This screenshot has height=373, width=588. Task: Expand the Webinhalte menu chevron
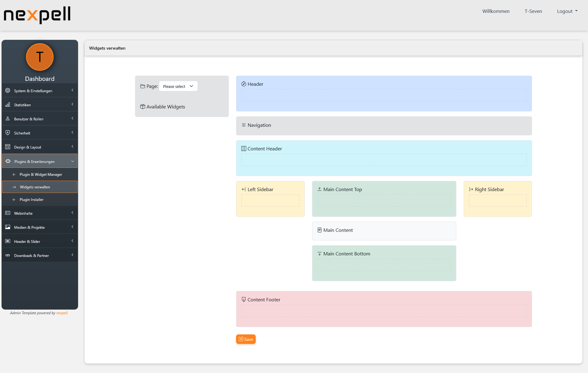tap(73, 213)
